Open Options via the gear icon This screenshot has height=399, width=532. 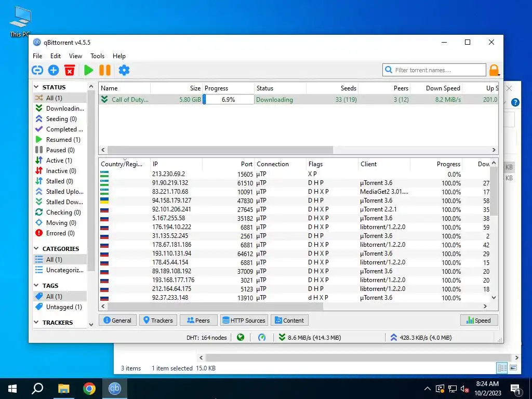(x=124, y=70)
